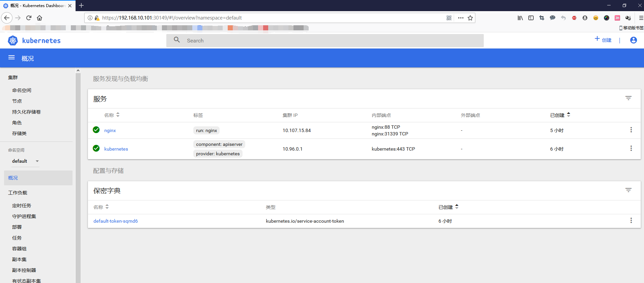Click the provider: kubernetes label chip
The height and width of the screenshot is (283, 644).
point(218,154)
